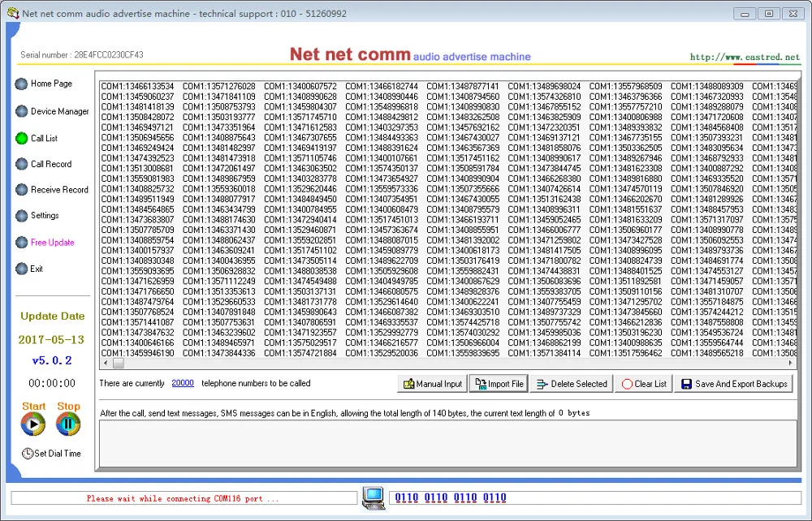Open the www.eastred.net website link
Screen dimensions: 812x521
click(x=745, y=57)
